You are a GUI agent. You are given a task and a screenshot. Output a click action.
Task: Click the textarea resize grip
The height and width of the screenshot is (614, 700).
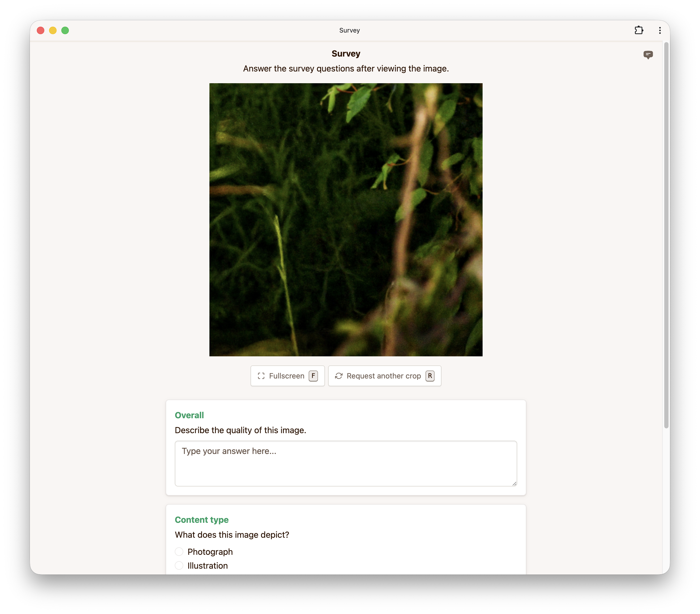pos(514,484)
